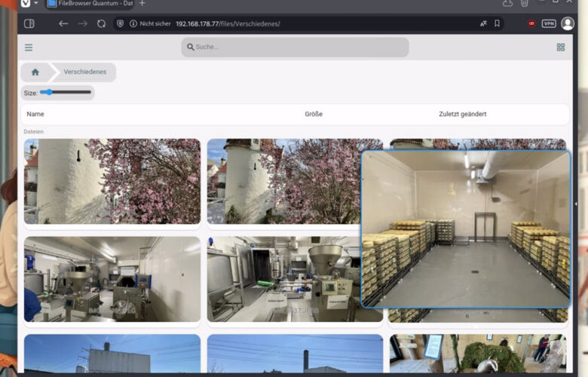The image size is (588, 377).
Task: Go back to the previous page
Action: (63, 23)
